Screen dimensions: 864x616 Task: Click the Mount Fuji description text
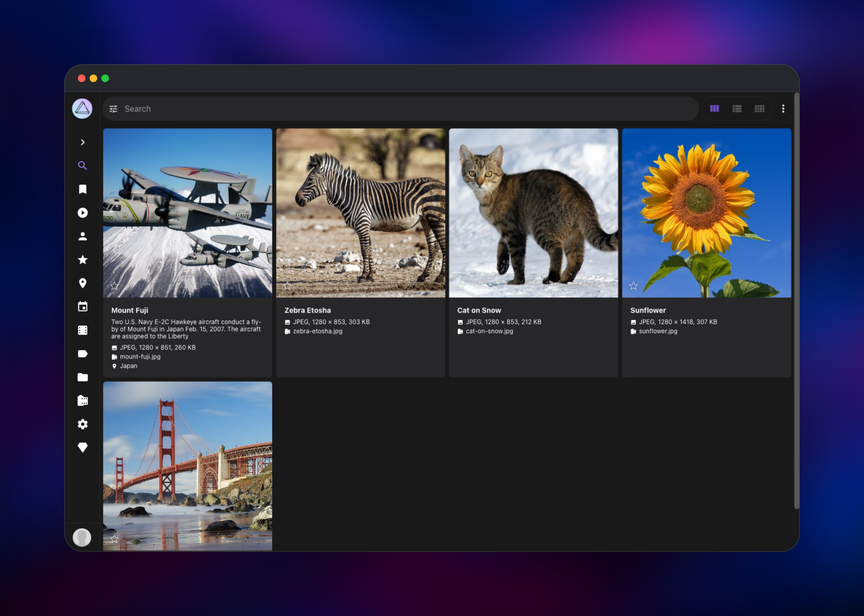pyautogui.click(x=186, y=329)
